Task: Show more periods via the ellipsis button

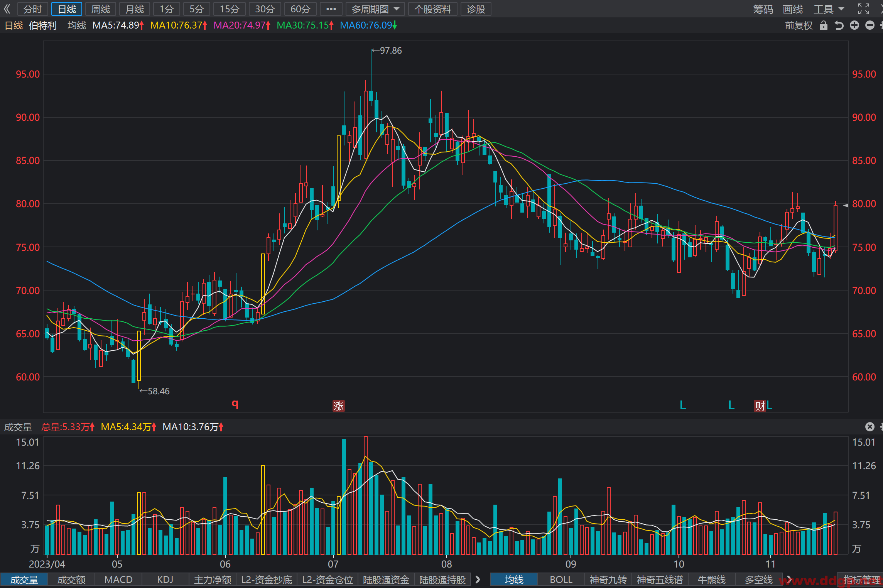Action: [331, 9]
